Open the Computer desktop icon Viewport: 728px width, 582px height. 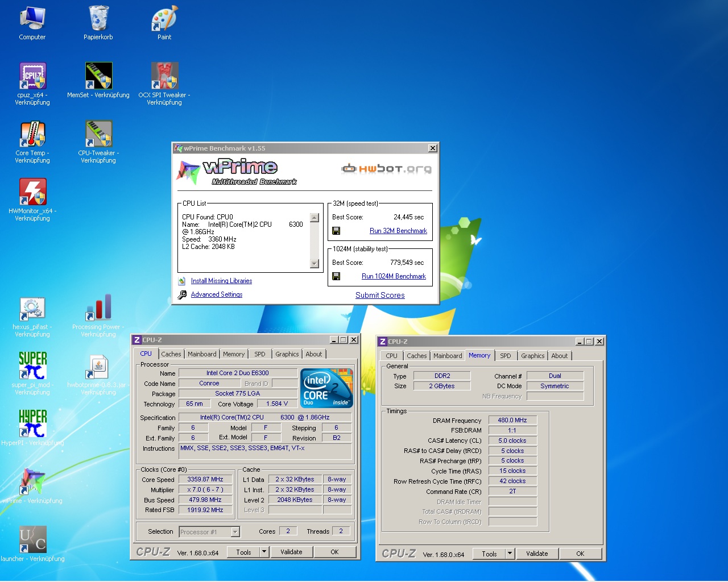[32, 18]
